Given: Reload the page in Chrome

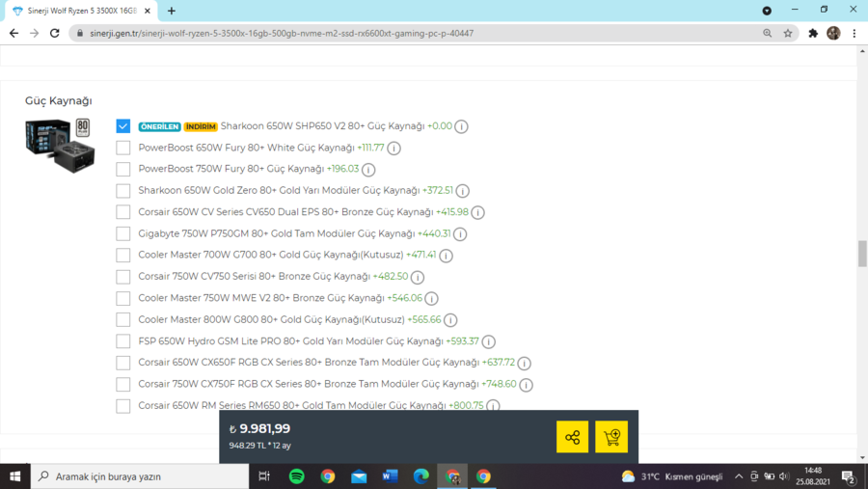Looking at the screenshot, I should tap(54, 33).
